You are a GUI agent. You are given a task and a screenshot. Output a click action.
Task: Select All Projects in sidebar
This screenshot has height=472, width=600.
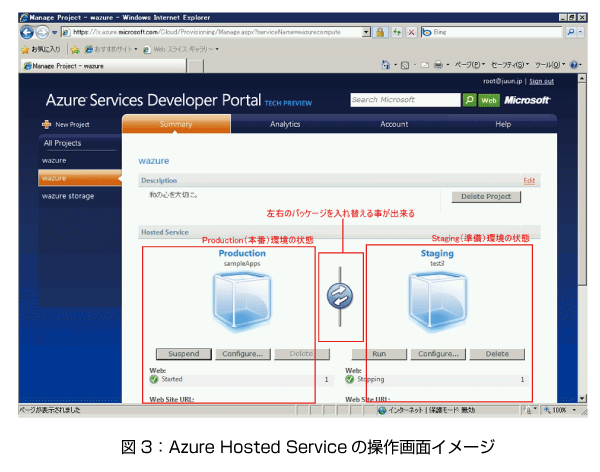(x=62, y=143)
